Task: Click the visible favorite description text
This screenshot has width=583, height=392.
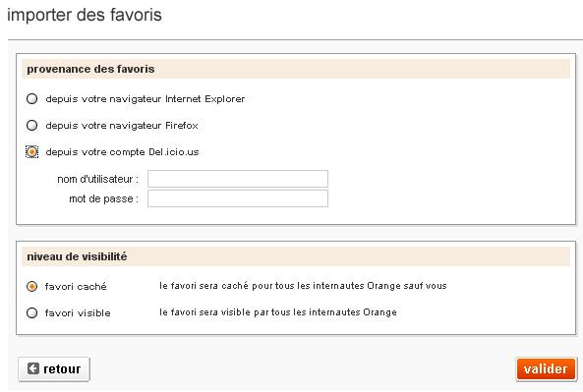Action: tap(278, 312)
